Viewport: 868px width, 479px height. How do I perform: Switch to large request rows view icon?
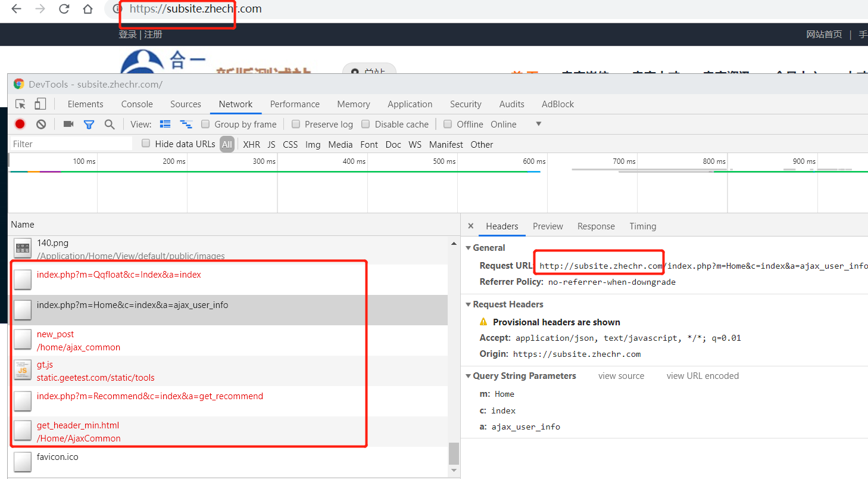point(166,124)
